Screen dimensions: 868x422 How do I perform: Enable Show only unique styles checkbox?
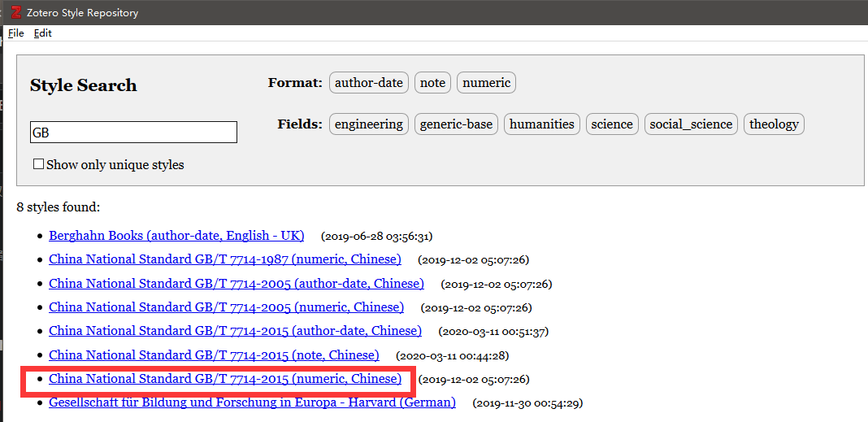pyautogui.click(x=38, y=164)
